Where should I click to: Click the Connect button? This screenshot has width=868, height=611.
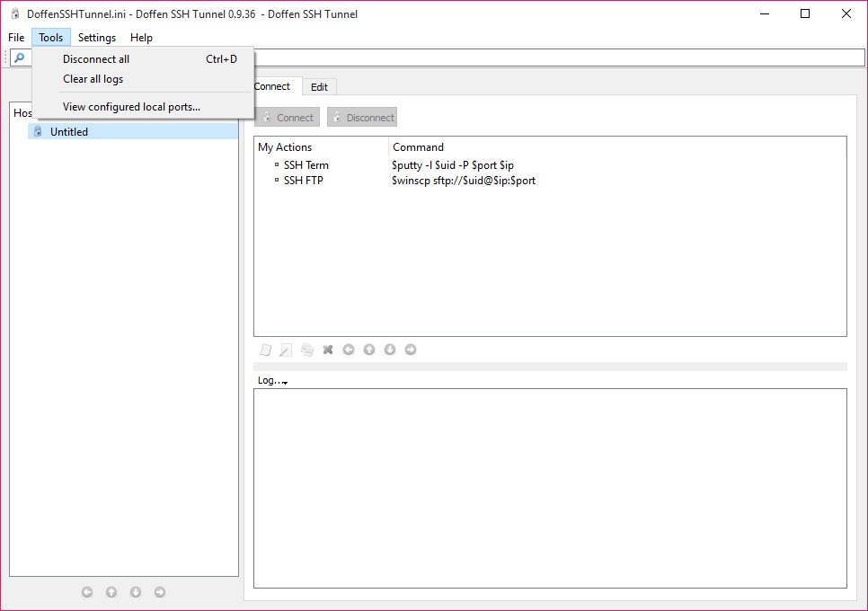pos(287,118)
